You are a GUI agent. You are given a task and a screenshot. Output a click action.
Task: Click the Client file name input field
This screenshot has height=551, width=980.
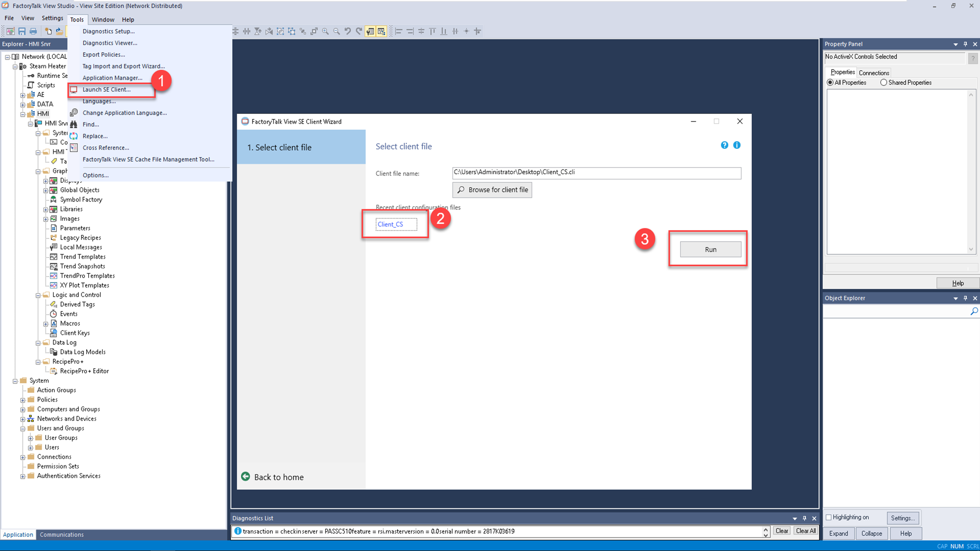pos(597,173)
